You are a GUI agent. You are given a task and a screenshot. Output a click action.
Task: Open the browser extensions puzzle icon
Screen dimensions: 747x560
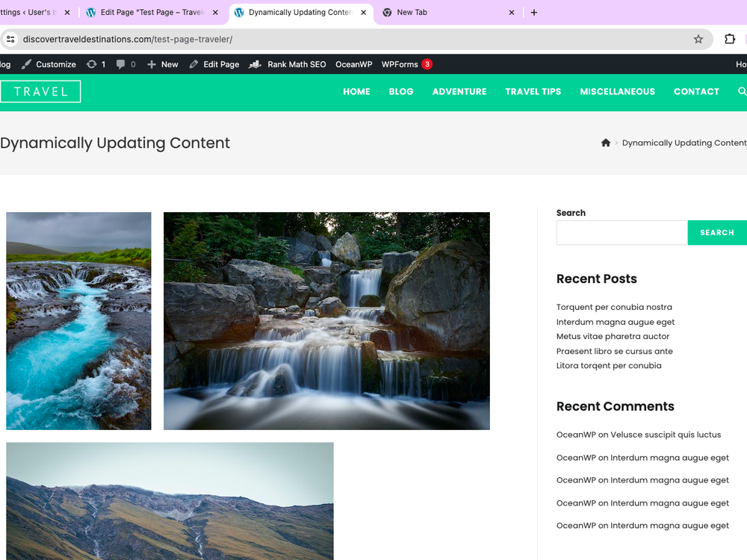[729, 39]
